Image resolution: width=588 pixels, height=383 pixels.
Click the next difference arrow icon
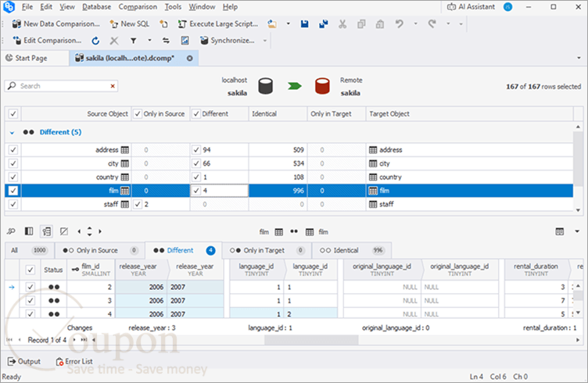point(100,231)
